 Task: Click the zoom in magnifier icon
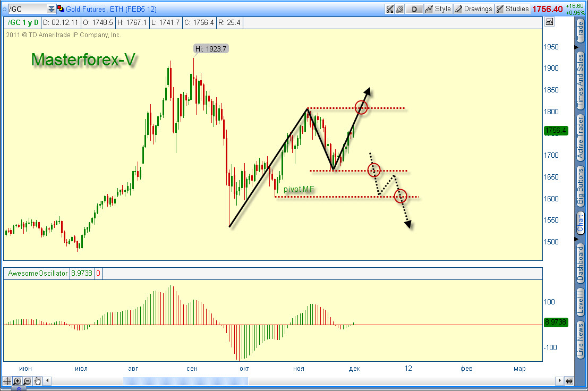click(x=17, y=381)
